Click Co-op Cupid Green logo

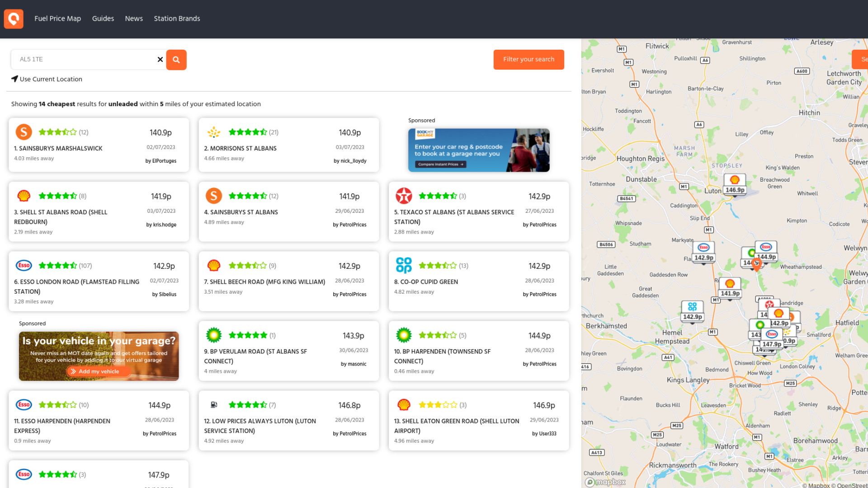(x=404, y=265)
